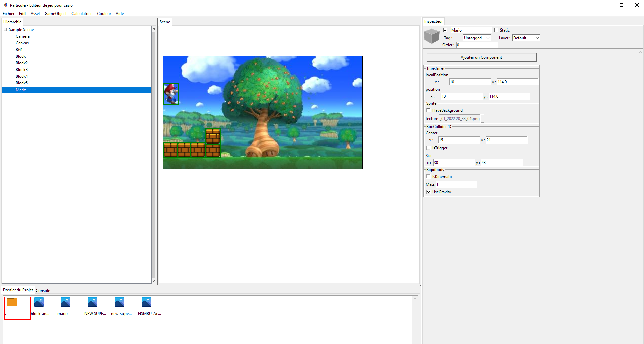Open the Calculatrice menu
This screenshot has width=644, height=344.
pos(82,14)
